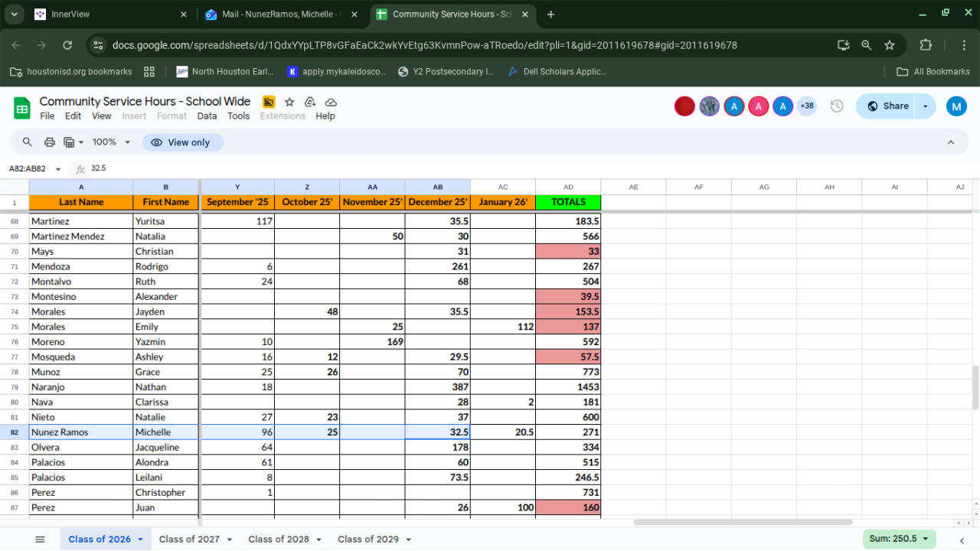Image resolution: width=980 pixels, height=551 pixels.
Task: Open version history clock icon
Action: pyautogui.click(x=837, y=106)
